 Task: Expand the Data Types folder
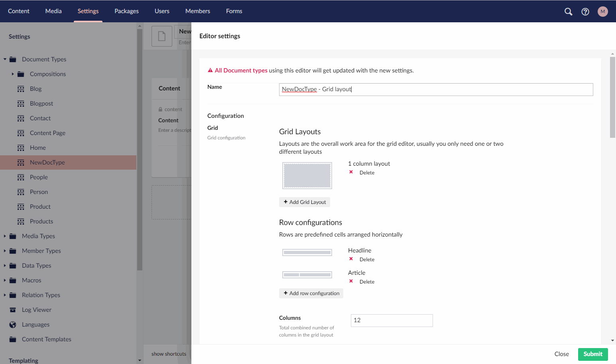click(x=4, y=265)
